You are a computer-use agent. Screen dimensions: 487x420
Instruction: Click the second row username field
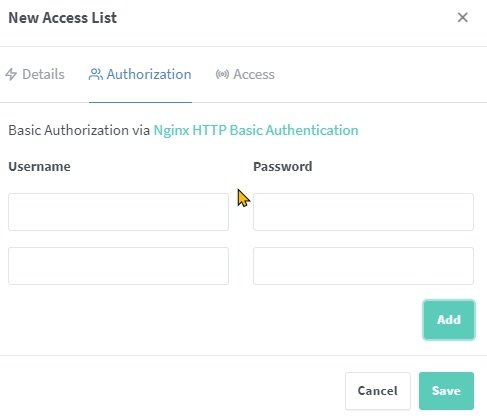[x=118, y=266]
